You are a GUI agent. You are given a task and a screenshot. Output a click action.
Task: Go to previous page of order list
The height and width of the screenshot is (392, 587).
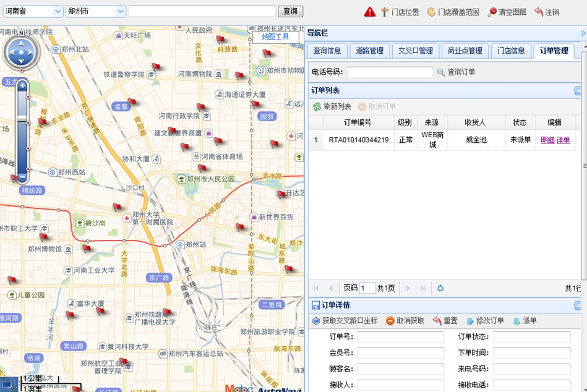(331, 288)
